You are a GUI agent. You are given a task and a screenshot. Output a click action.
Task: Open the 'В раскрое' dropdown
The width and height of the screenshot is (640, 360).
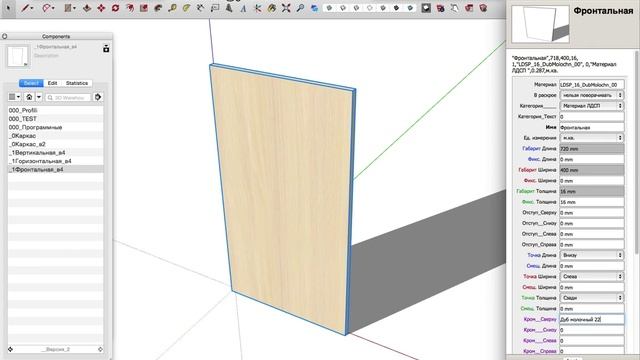point(591,95)
